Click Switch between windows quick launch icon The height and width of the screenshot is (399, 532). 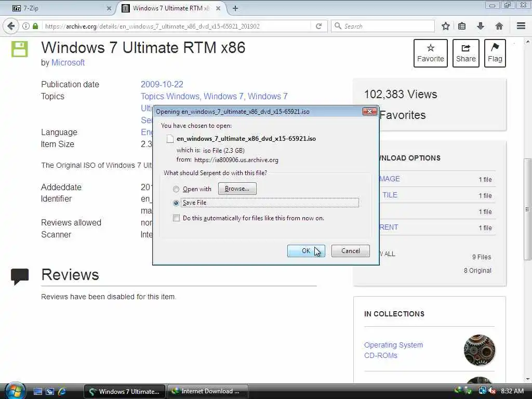tap(50, 391)
